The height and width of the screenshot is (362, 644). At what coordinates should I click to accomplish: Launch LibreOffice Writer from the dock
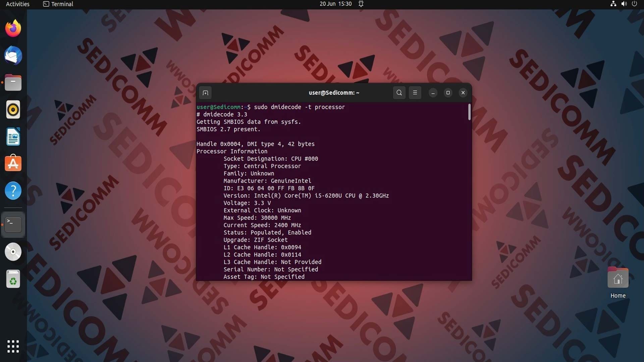pyautogui.click(x=13, y=137)
